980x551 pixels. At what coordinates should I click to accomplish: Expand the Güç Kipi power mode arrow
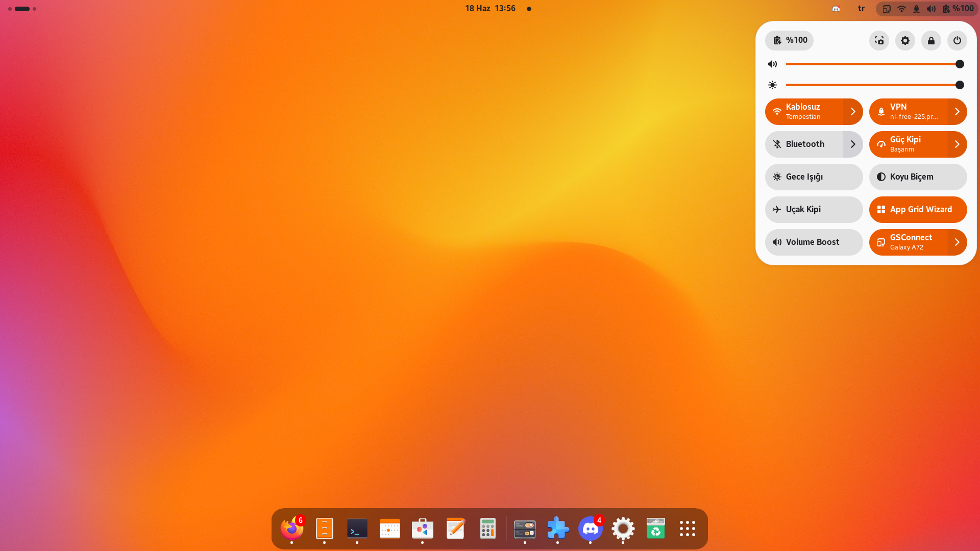tap(957, 144)
